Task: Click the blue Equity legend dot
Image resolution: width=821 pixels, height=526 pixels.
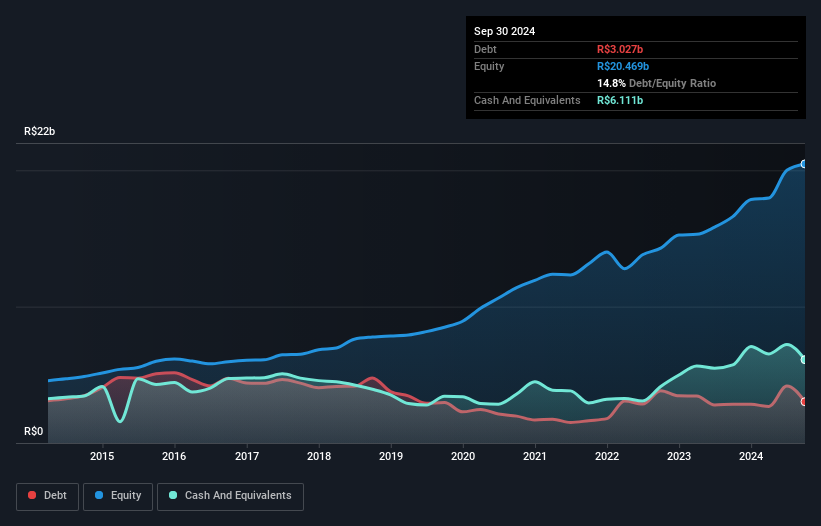Action: pos(99,495)
